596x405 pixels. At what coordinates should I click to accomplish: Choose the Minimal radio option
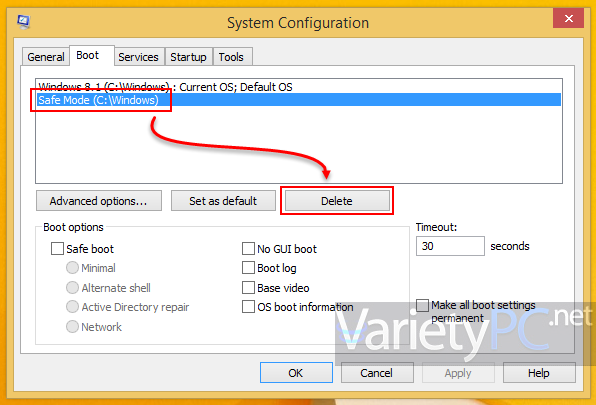point(72,268)
